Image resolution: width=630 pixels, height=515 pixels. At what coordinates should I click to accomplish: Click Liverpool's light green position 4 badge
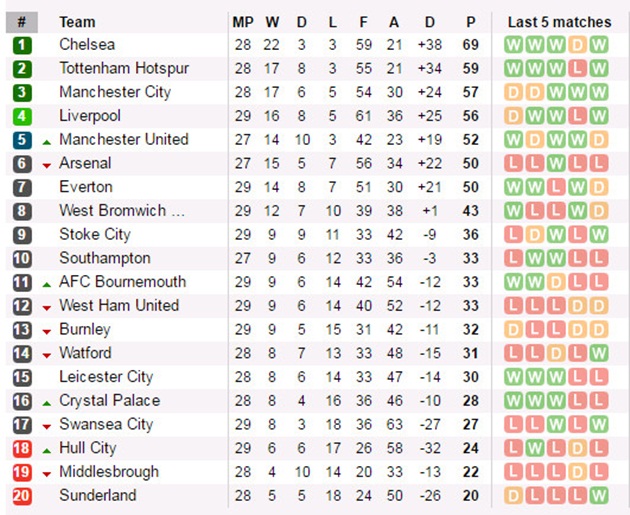click(22, 116)
